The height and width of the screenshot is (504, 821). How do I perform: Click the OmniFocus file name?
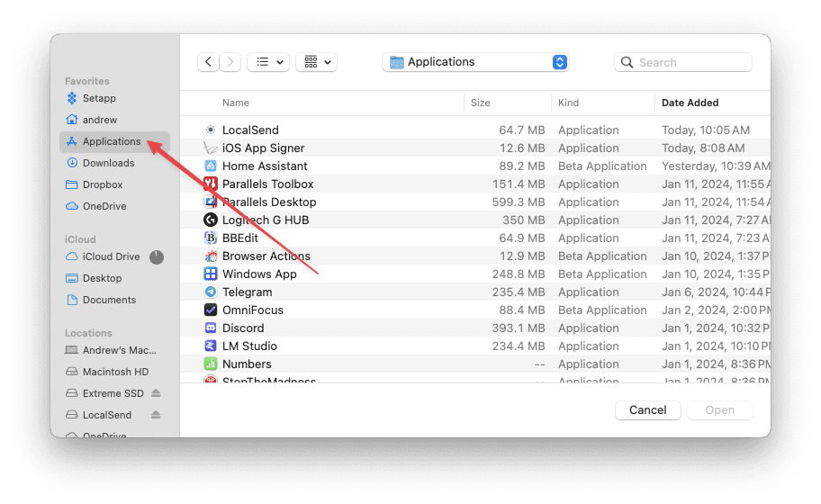tap(253, 310)
